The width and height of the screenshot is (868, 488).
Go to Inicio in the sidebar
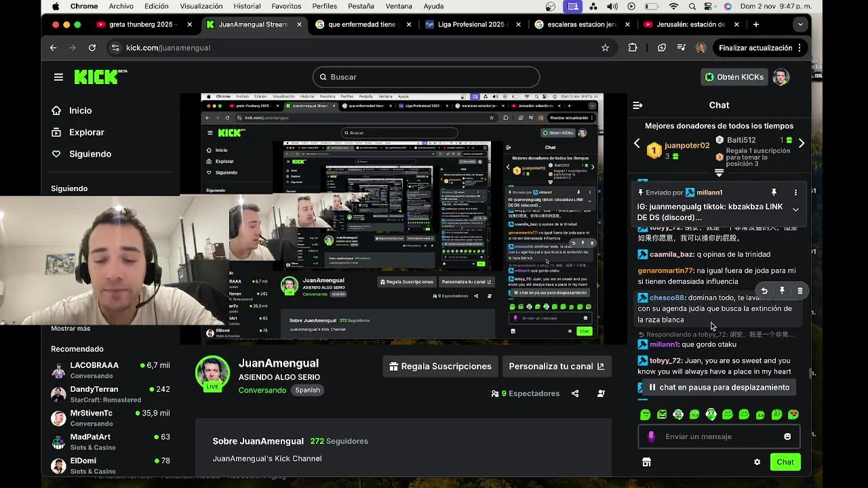[80, 110]
